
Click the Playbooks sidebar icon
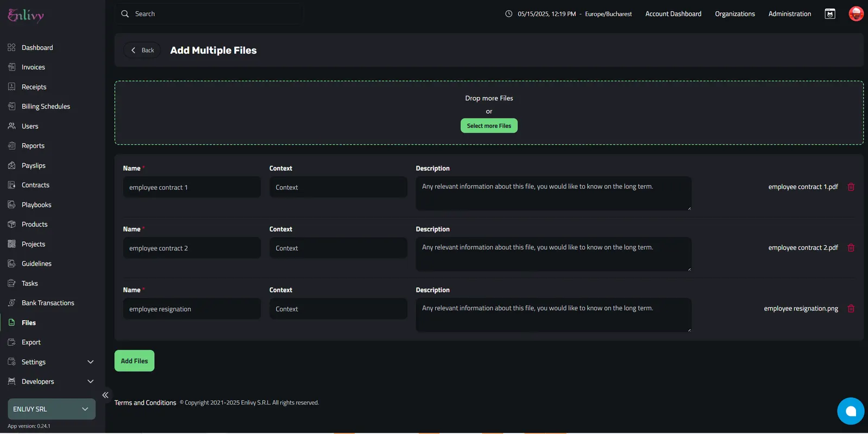click(x=11, y=205)
